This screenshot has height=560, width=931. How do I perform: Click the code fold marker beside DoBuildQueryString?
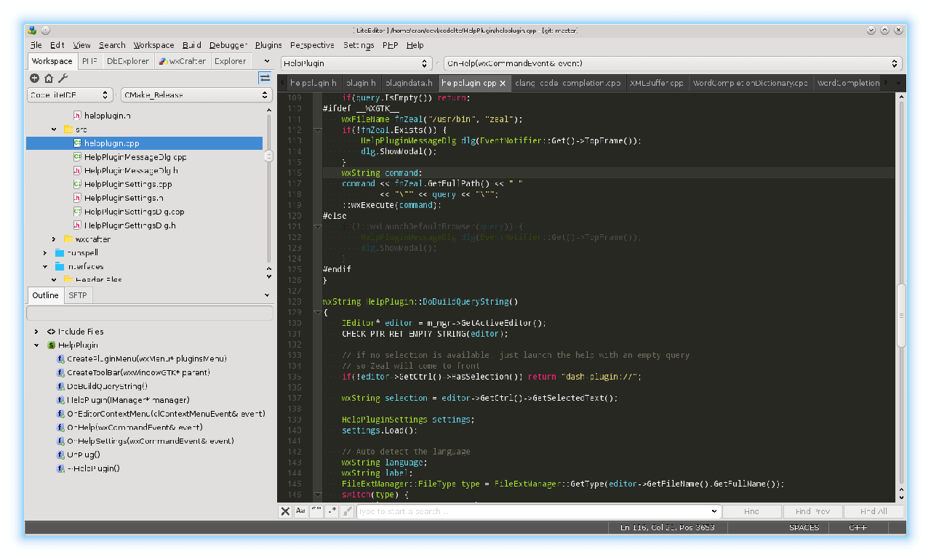[318, 312]
